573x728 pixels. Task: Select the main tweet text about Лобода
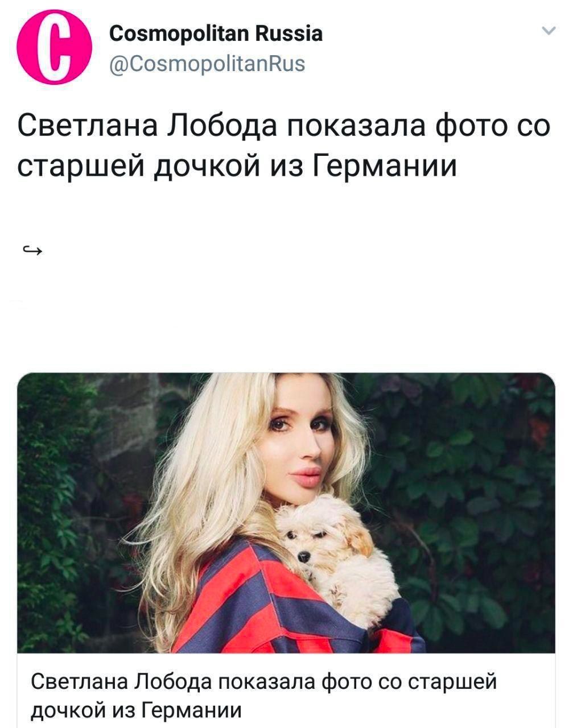284,146
